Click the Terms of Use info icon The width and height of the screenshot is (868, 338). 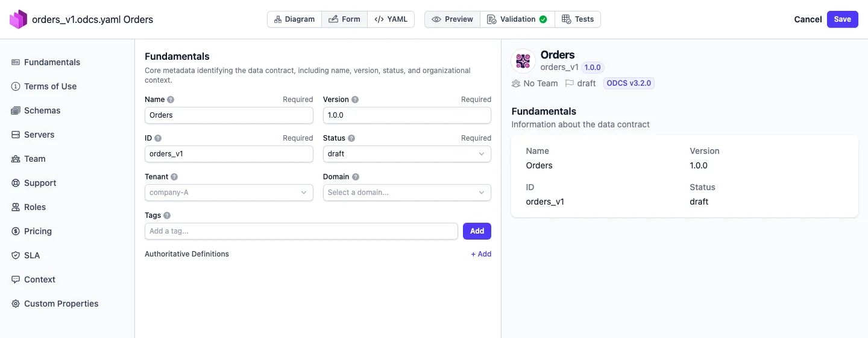click(x=16, y=86)
